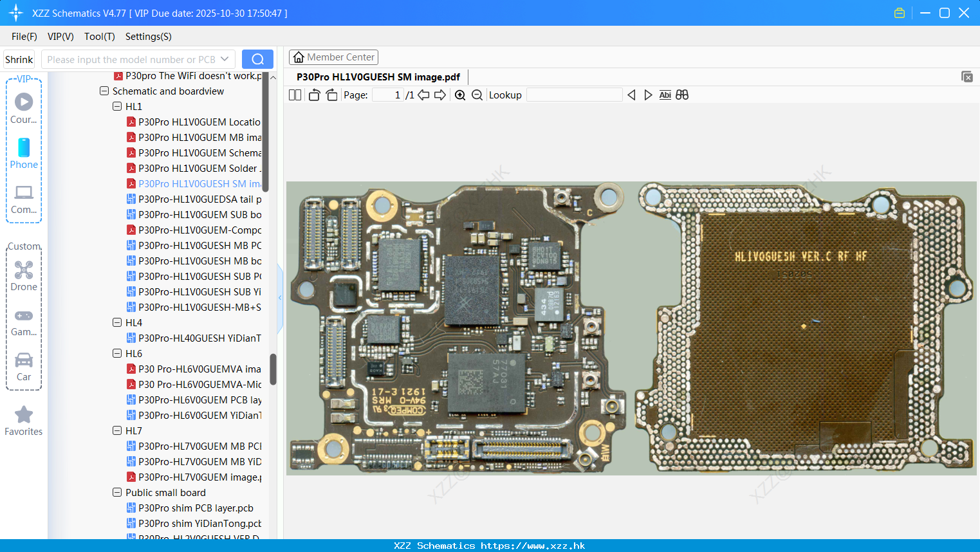The image size is (980, 552).
Task: Click the XZZ Schematics app logo
Action: coord(16,13)
